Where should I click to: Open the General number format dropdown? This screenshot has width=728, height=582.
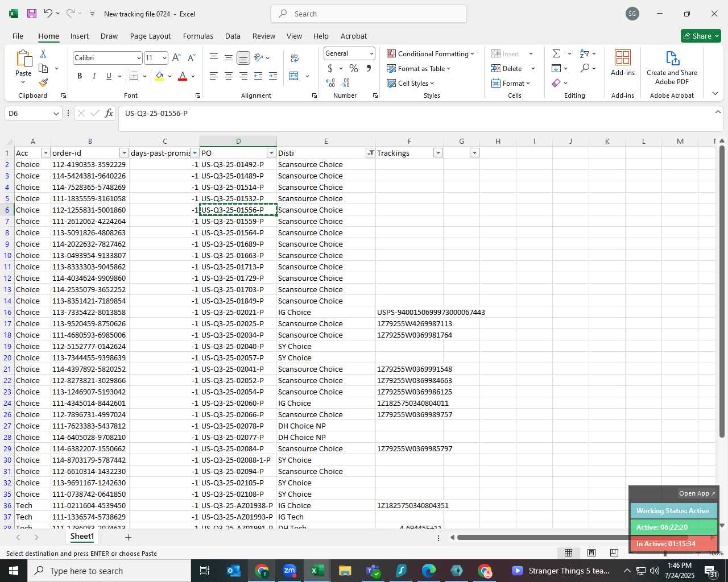point(371,53)
